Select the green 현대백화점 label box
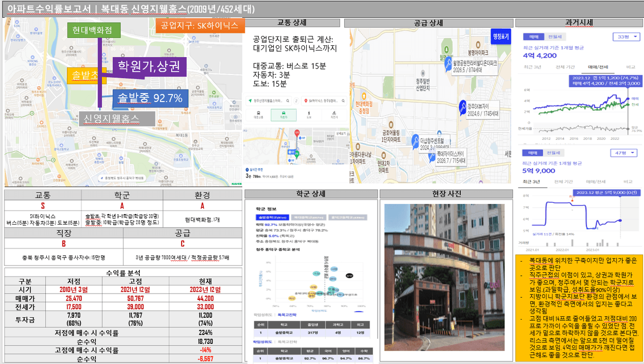Image resolution: width=644 pixels, height=364 pixels. [x=94, y=30]
